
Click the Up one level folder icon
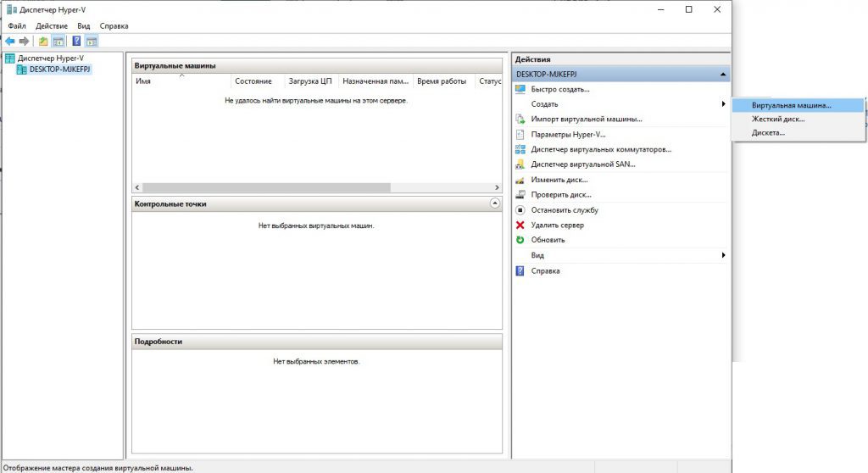43,41
